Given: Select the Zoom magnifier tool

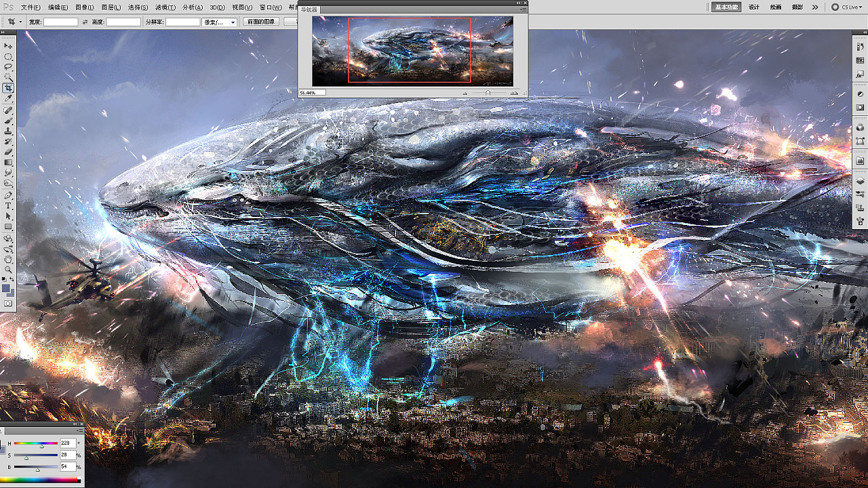Looking at the screenshot, I should (x=8, y=269).
